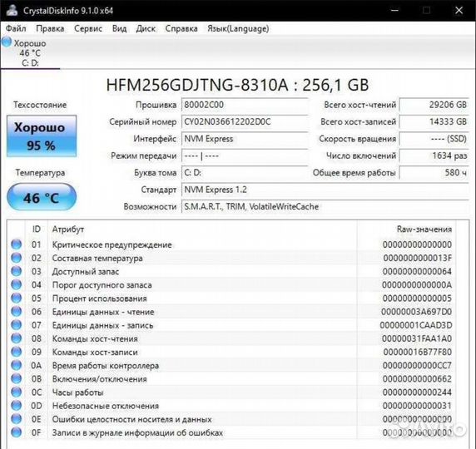
Task: Click status orb for Записи в журнале row
Action: tap(17, 432)
